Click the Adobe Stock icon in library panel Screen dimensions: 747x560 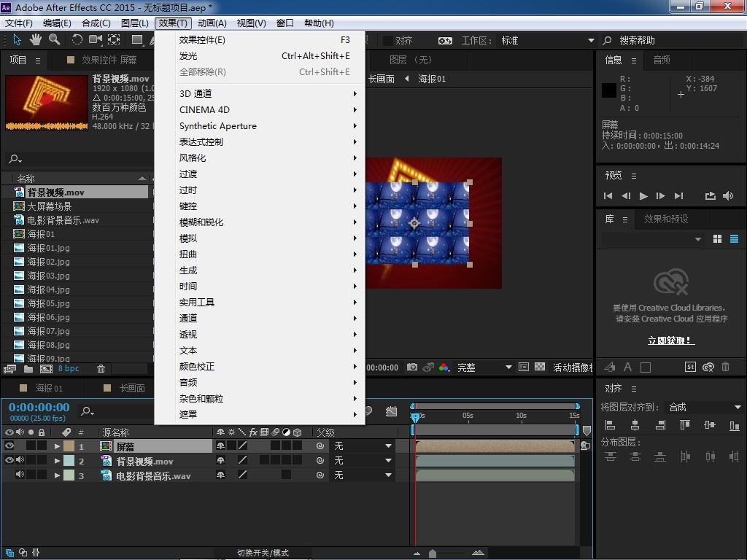pyautogui.click(x=690, y=367)
